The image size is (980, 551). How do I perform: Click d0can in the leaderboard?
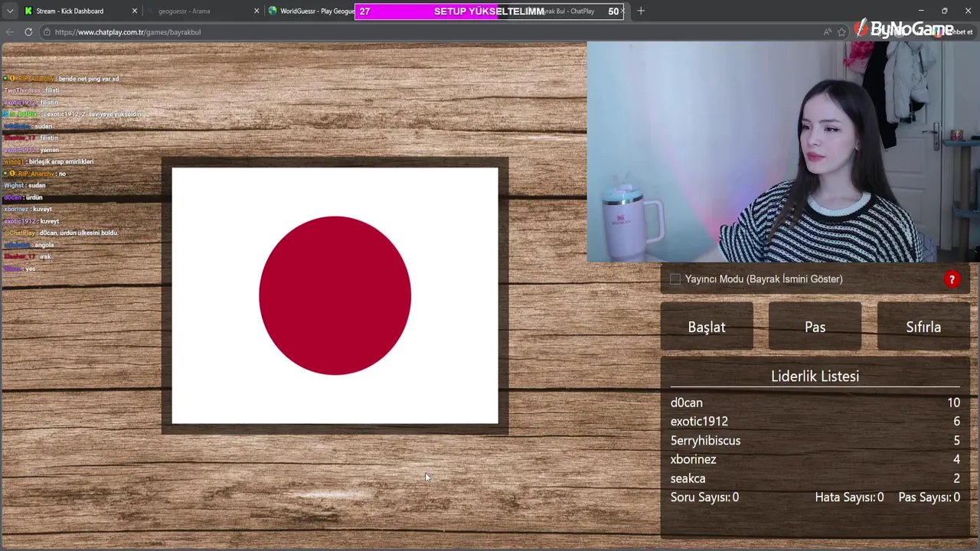coord(686,403)
